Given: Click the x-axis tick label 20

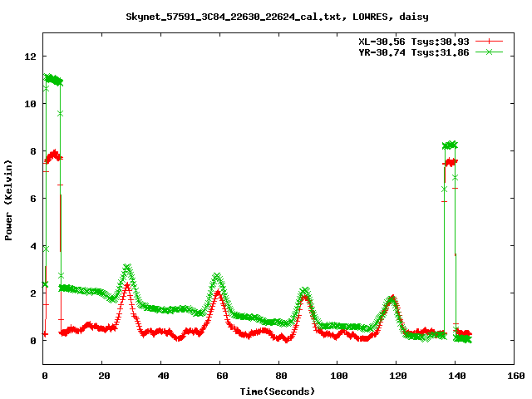Looking at the screenshot, I should (x=104, y=376).
